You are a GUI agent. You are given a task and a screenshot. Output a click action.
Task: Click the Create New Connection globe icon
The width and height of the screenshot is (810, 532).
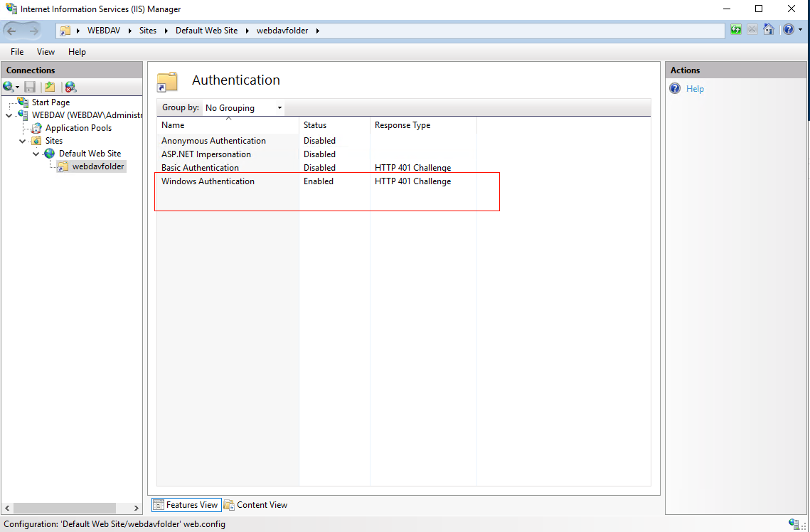[x=9, y=87]
